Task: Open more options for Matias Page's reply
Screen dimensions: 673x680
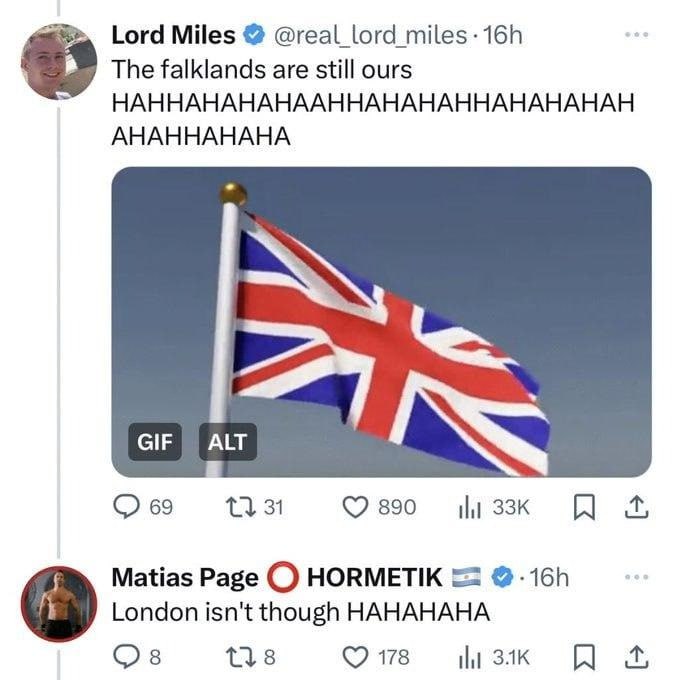Action: pyautogui.click(x=636, y=577)
